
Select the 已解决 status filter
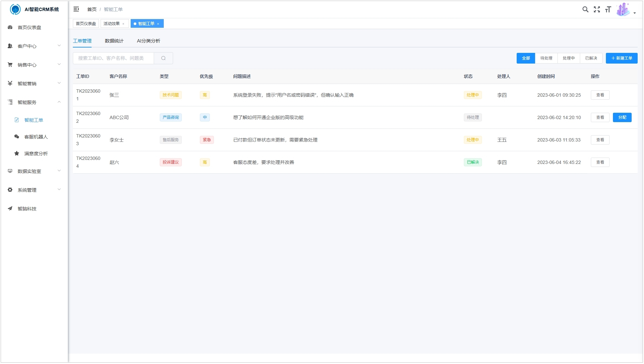coord(591,58)
